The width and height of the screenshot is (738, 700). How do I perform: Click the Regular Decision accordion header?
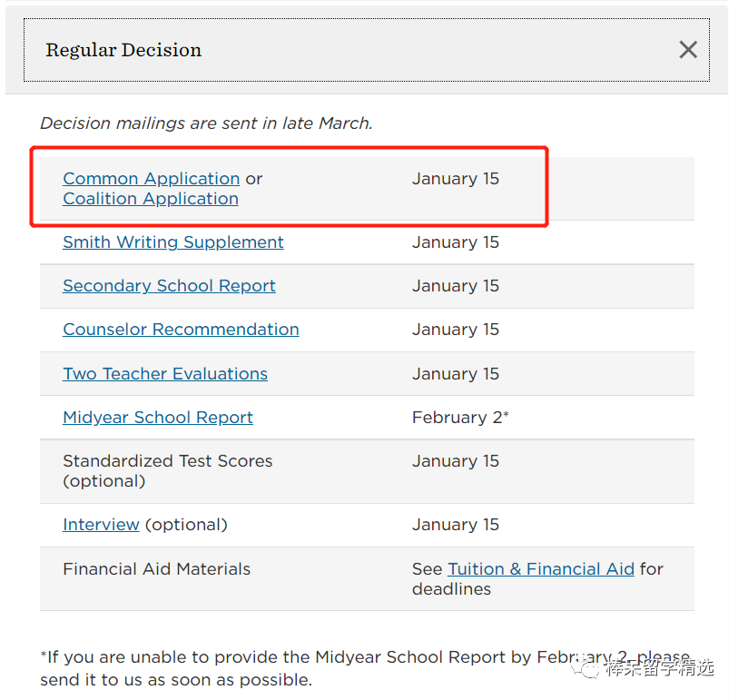coord(367,50)
